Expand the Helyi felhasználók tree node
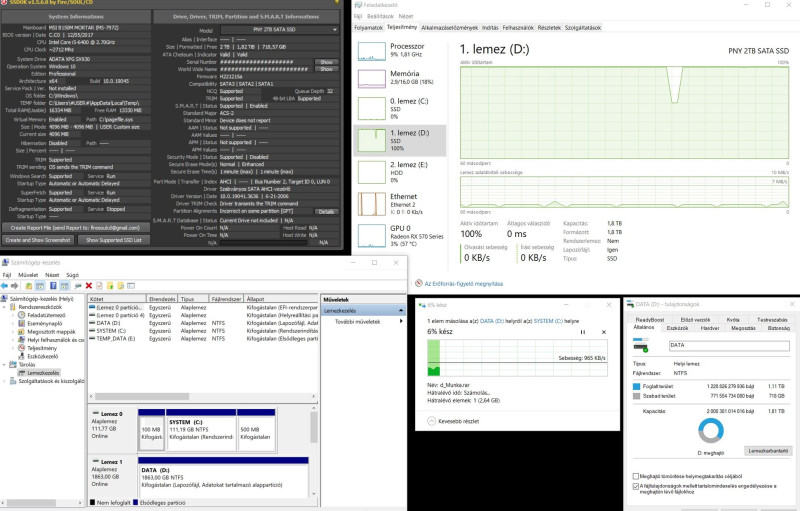 click(13, 340)
